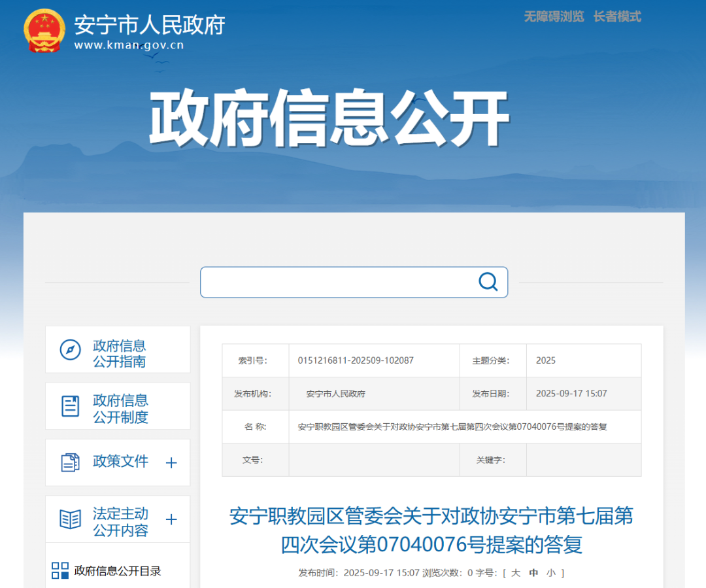Image resolution: width=706 pixels, height=588 pixels.
Task: Click the 发布时间 line under the title
Action: coord(359,573)
